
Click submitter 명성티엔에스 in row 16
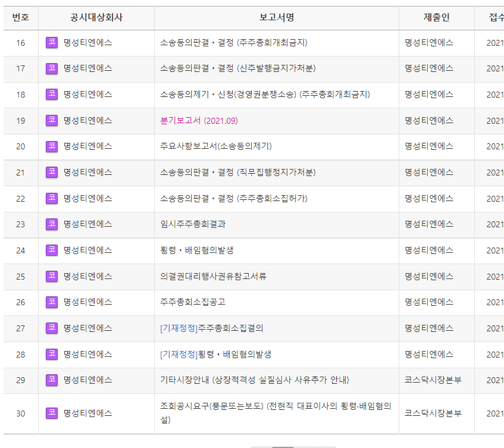coord(429,43)
